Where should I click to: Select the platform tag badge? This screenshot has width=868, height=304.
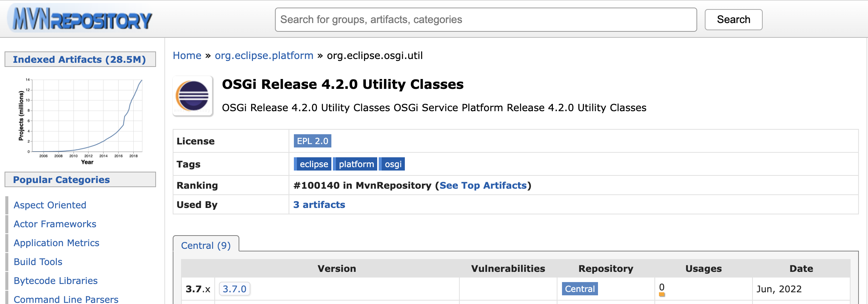(x=355, y=164)
